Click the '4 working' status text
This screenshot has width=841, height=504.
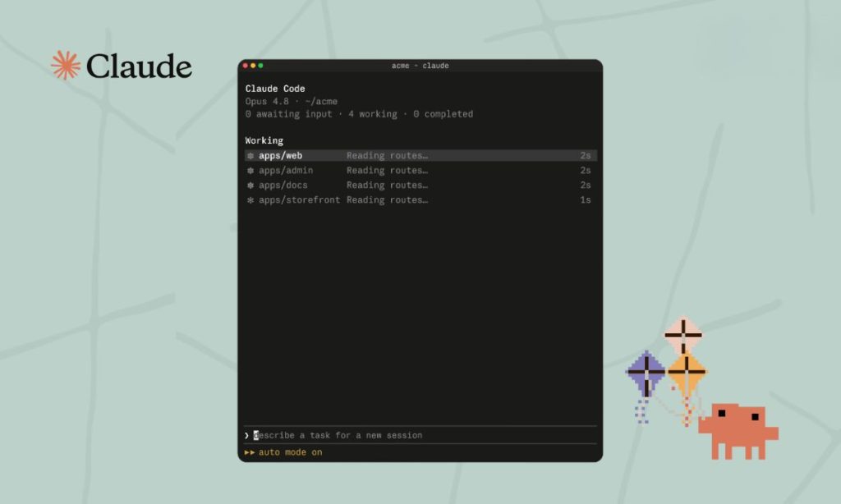point(373,114)
